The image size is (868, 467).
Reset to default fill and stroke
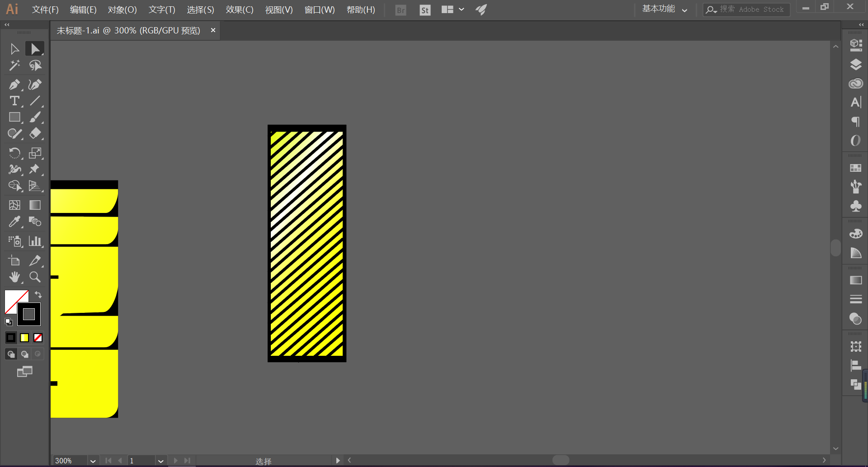tap(9, 322)
